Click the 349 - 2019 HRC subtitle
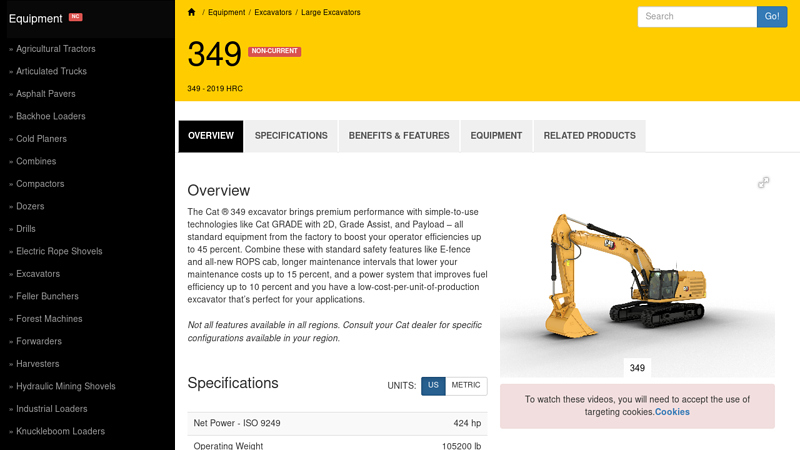800x450 pixels. pos(215,89)
